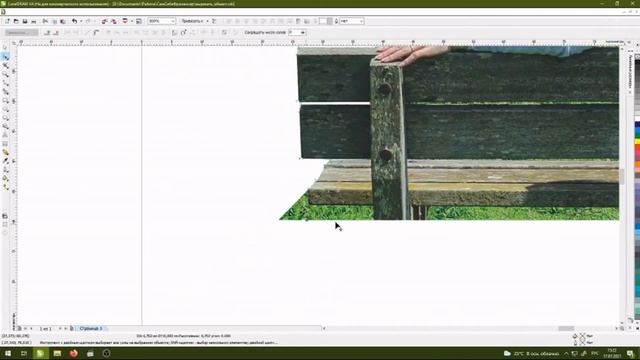This screenshot has width=640, height=360.
Task: Click the Save icon in toolbar
Action: click(x=24, y=21)
